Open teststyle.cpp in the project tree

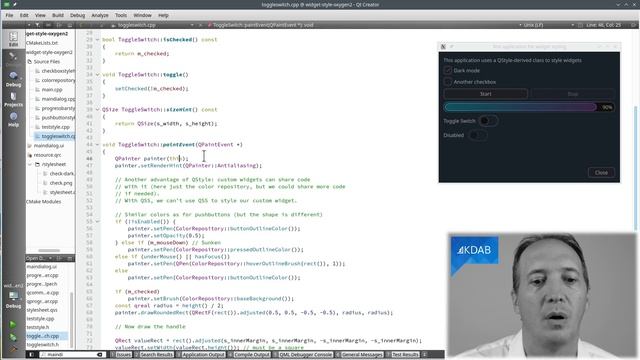56,127
